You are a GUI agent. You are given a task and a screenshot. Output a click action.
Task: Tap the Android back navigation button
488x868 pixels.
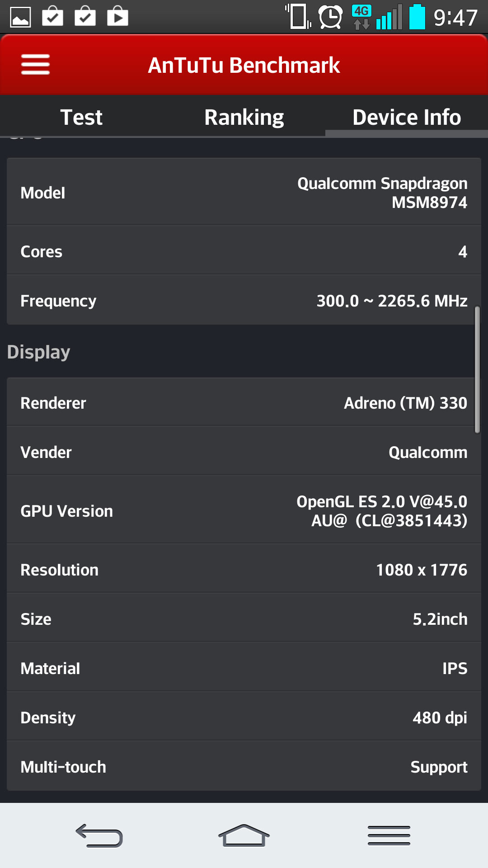pos(99,835)
